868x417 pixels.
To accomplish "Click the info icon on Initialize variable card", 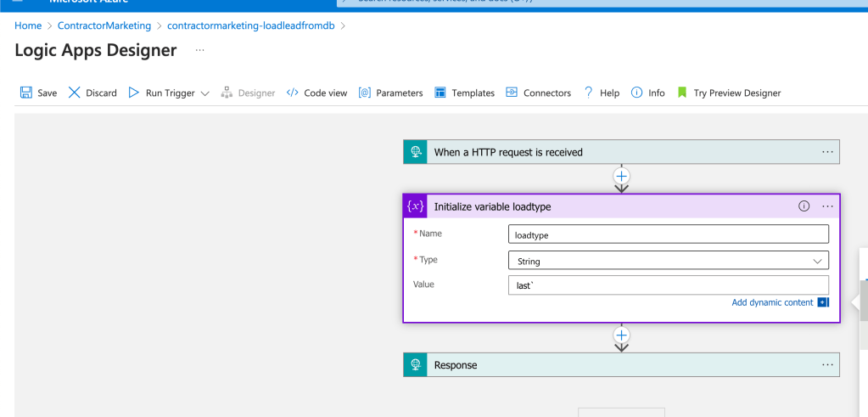I will [804, 206].
